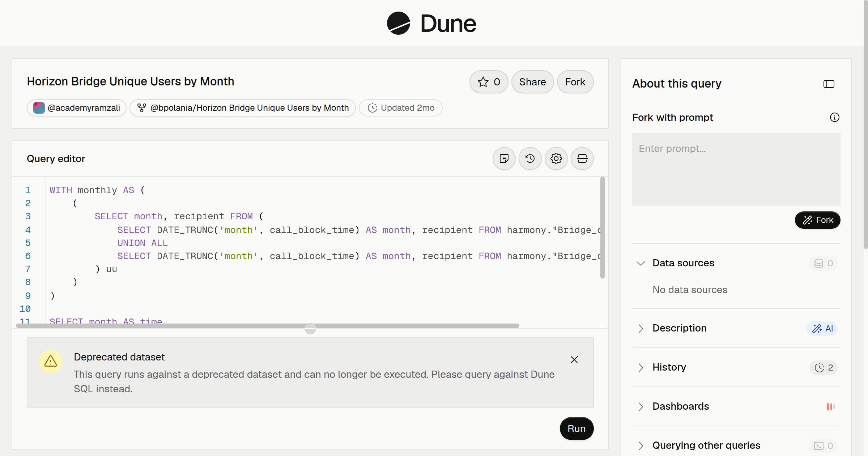The width and height of the screenshot is (868, 456).
Task: Click line number 1 in the editor gutter
Action: point(28,190)
